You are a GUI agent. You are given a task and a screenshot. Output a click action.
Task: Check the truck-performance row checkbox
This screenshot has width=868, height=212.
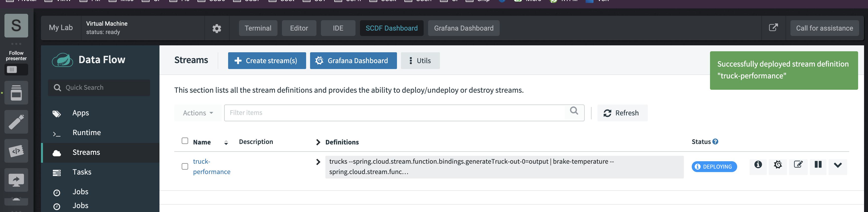pos(185,166)
